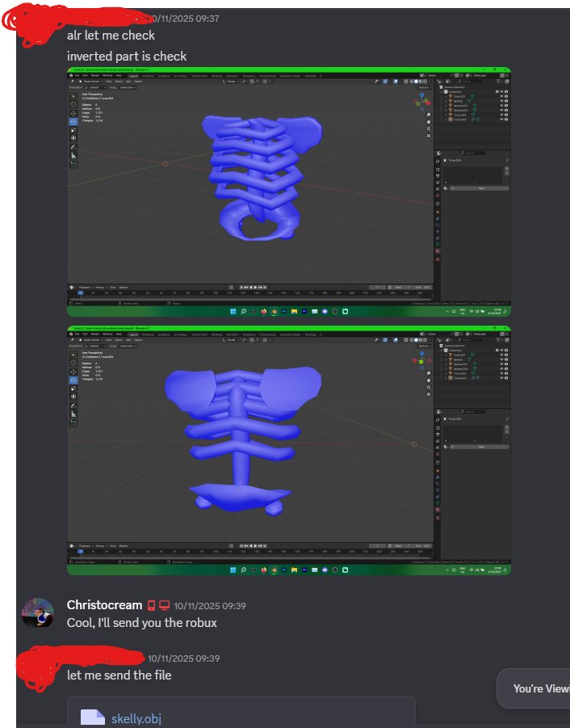Open the Playback dropdown in top Blender timeline
This screenshot has width=570, height=728.
coord(85,288)
